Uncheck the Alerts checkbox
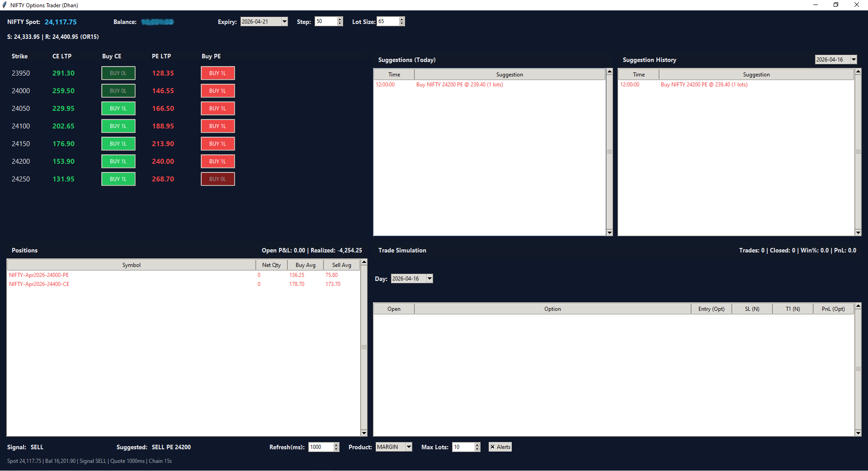Image resolution: width=868 pixels, height=471 pixels. click(x=493, y=447)
